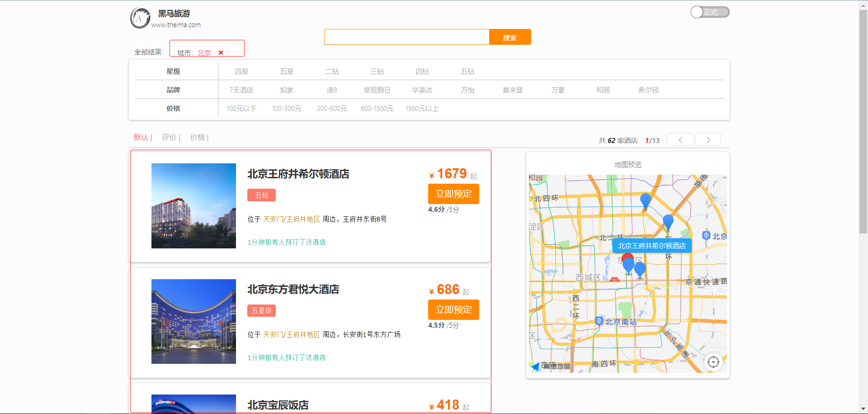Filter by 四钻 rating
Viewport: 868px width, 414px height.
pyautogui.click(x=422, y=71)
